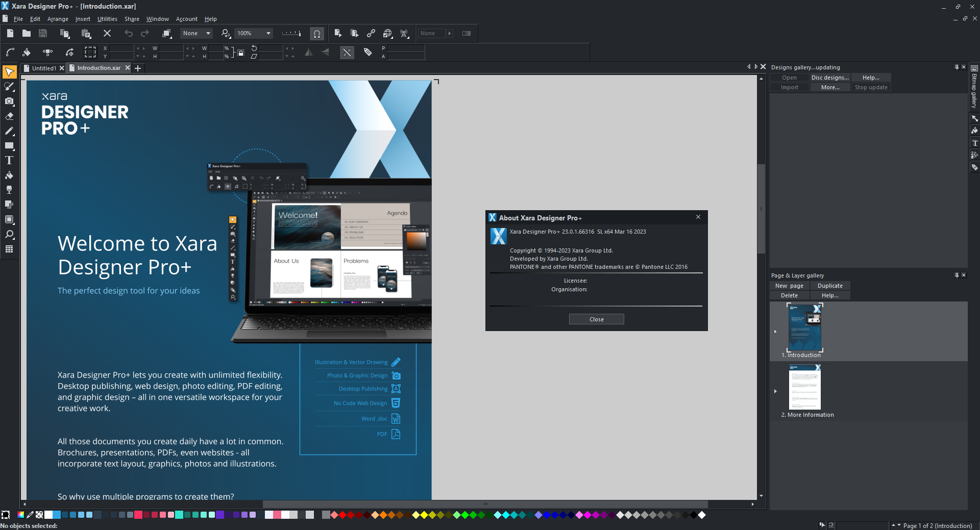Open the Bitmap gallery side tab
The width and height of the screenshot is (980, 530).
(974, 88)
